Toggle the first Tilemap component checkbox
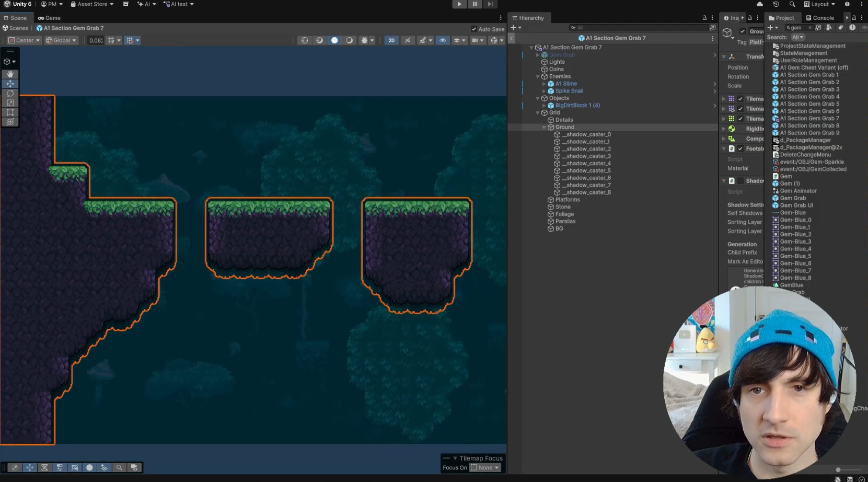This screenshot has height=482, width=868. [740, 99]
